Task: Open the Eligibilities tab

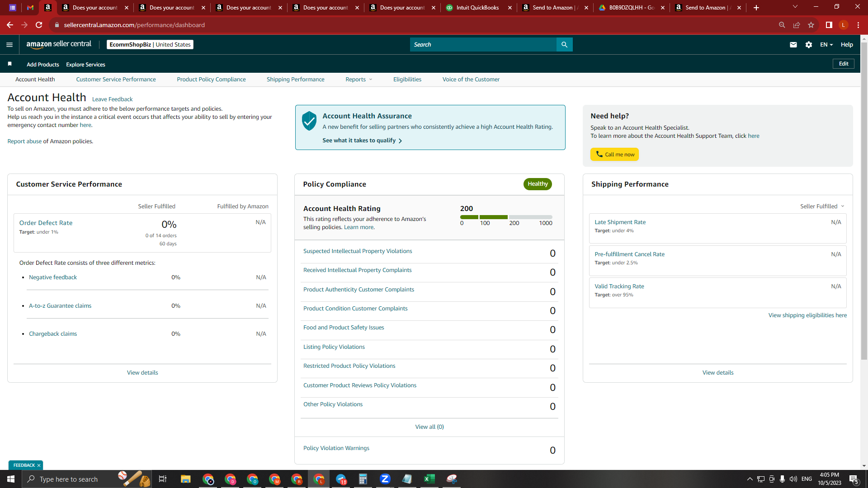Action: (407, 79)
